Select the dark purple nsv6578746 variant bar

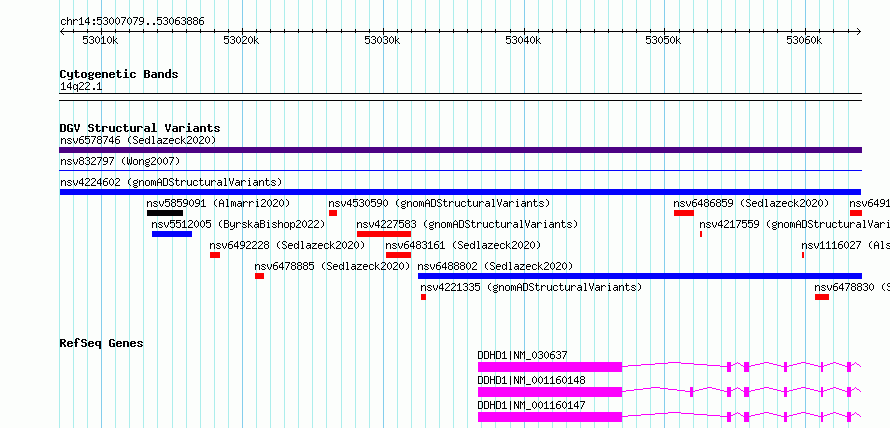[460, 150]
